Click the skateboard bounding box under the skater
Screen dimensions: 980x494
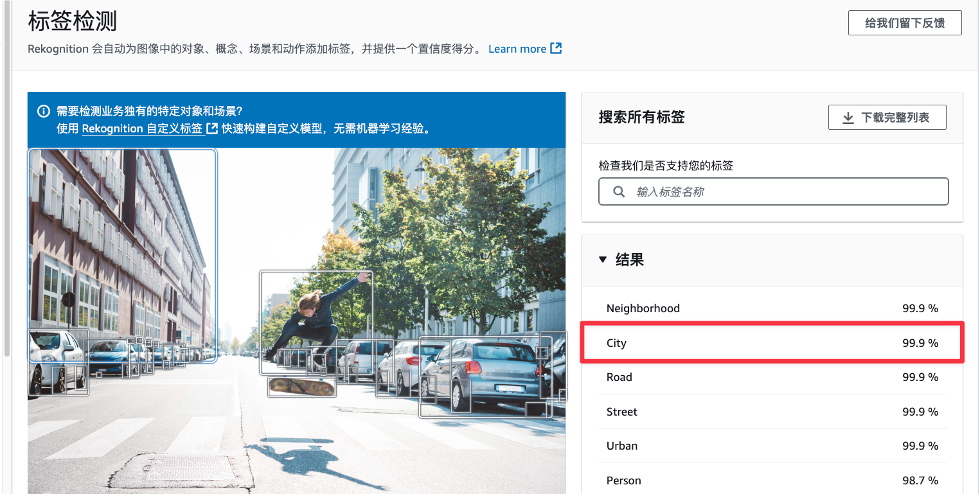tap(301, 387)
